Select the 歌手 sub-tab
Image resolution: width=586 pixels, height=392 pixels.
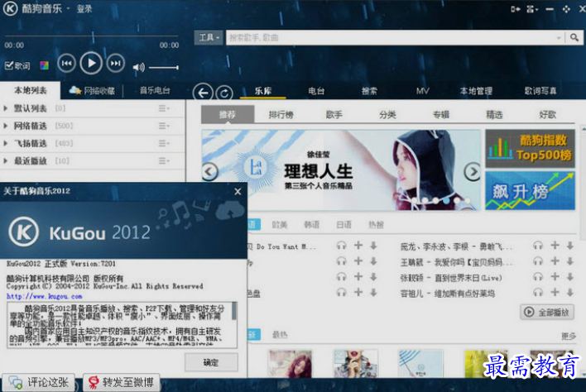click(334, 115)
